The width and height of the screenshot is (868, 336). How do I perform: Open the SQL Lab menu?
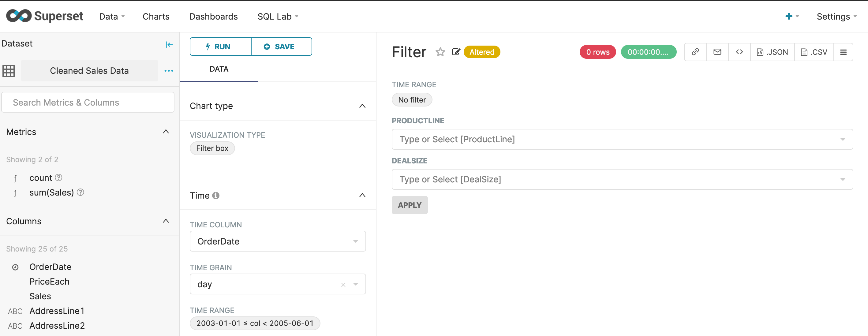pos(277,17)
